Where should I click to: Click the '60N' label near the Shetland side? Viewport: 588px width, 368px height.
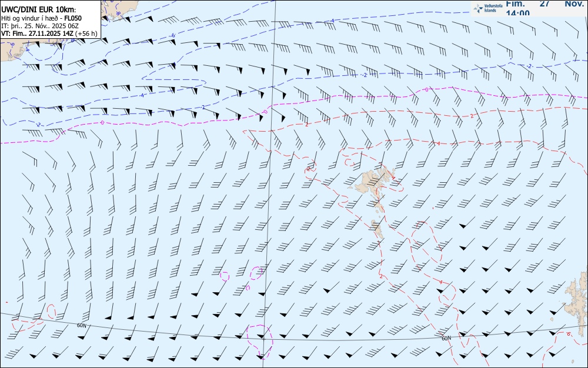(x=446, y=339)
